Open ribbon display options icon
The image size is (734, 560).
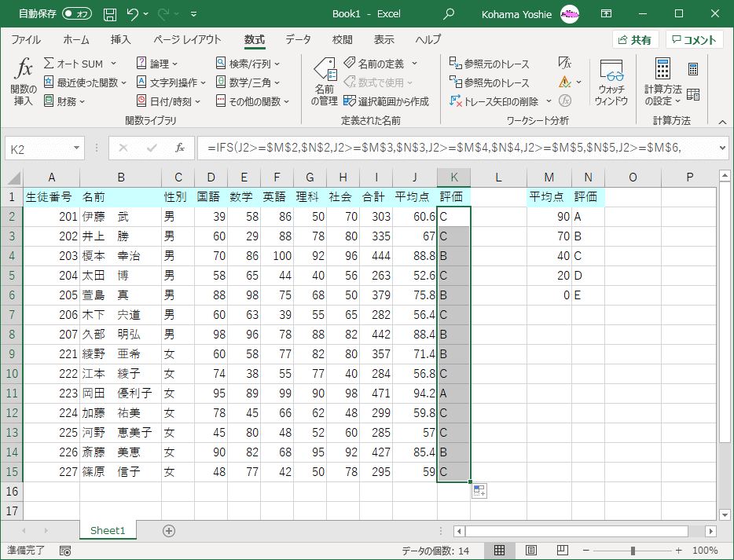tap(606, 13)
